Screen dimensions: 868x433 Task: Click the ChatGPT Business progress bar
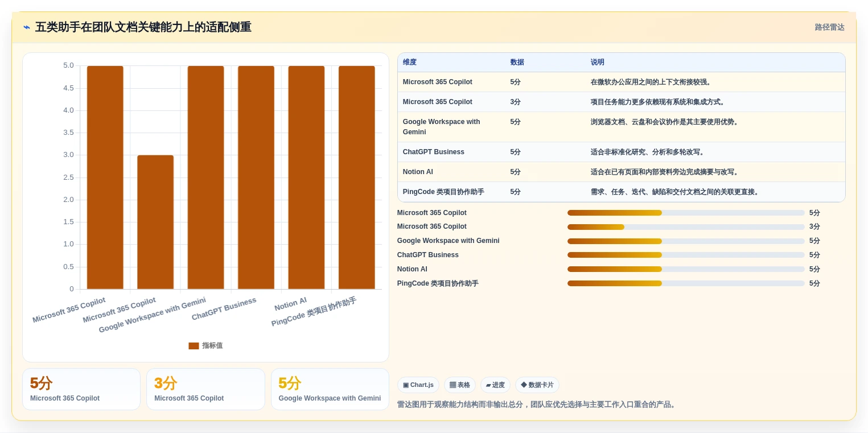[x=686, y=255]
